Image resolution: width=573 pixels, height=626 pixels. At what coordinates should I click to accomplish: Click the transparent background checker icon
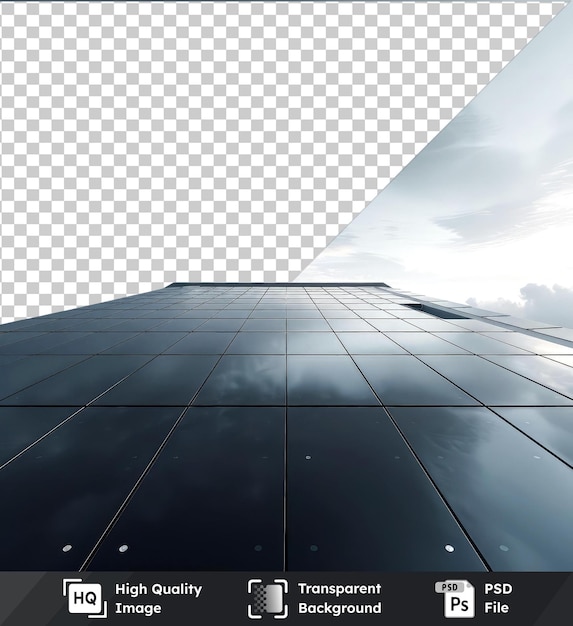tap(268, 598)
